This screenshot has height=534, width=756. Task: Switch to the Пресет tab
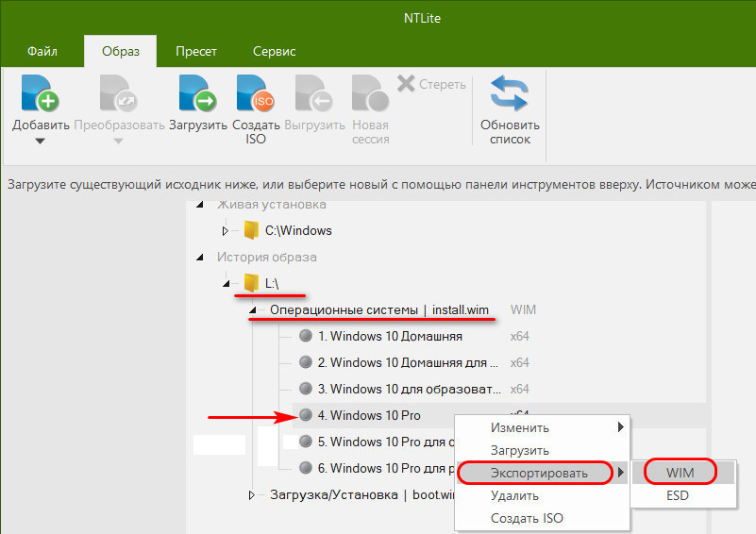point(195,51)
